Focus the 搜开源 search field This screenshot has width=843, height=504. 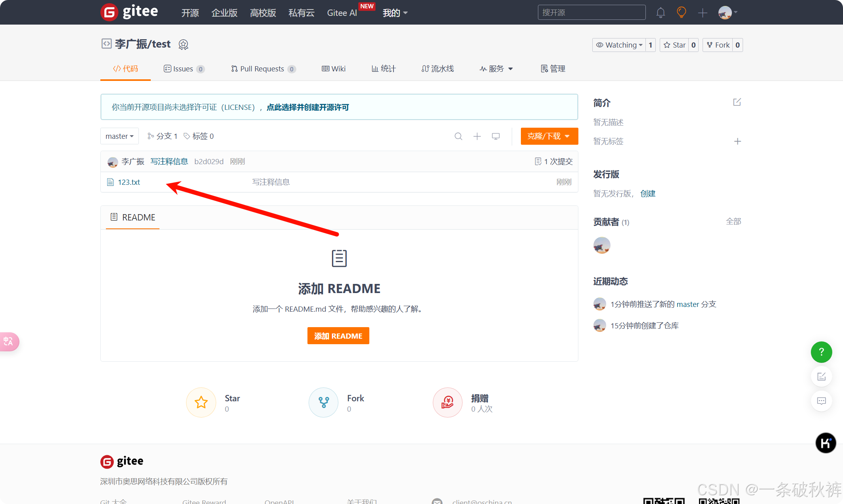click(591, 13)
